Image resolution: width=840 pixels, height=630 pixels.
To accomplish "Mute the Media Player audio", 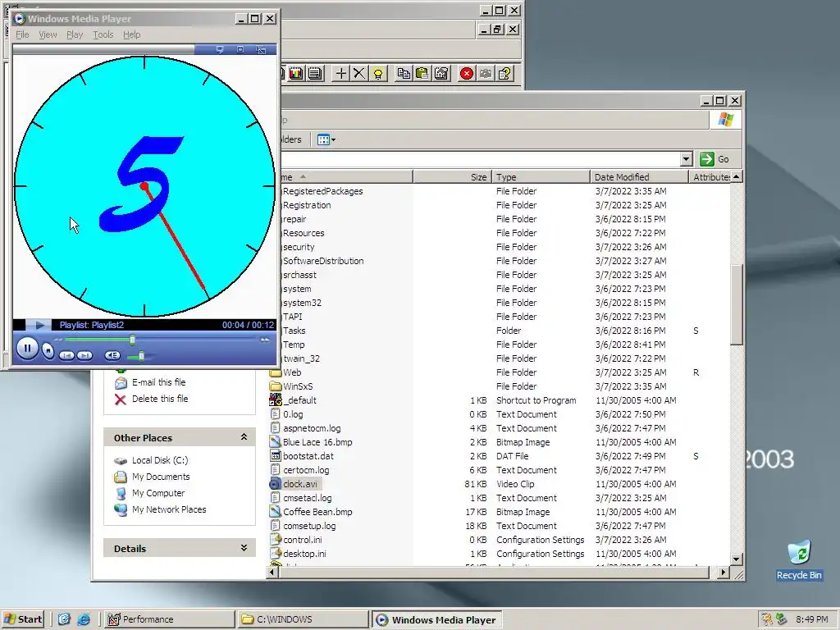I will click(112, 355).
